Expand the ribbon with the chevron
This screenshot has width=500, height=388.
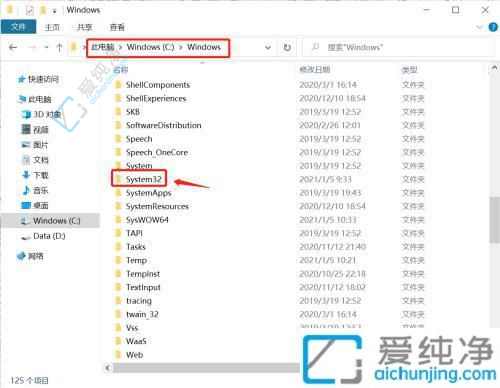pyautogui.click(x=480, y=27)
